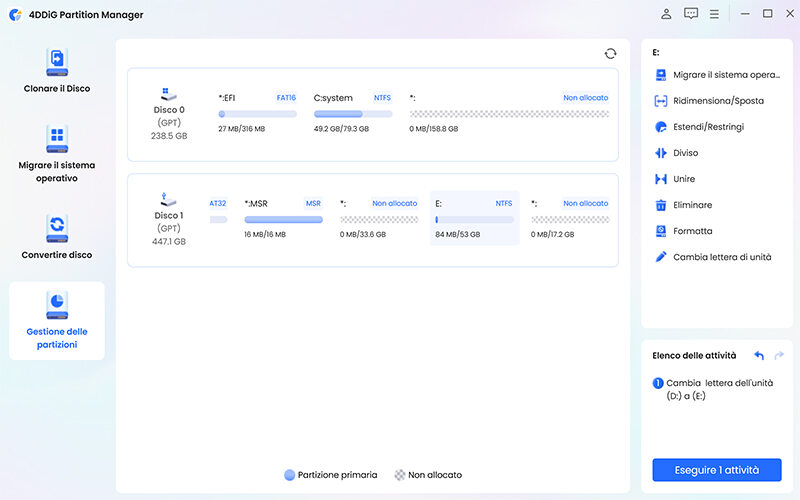The height and width of the screenshot is (500, 800).
Task: Open the feedback chat bubble icon
Action: pos(691,14)
